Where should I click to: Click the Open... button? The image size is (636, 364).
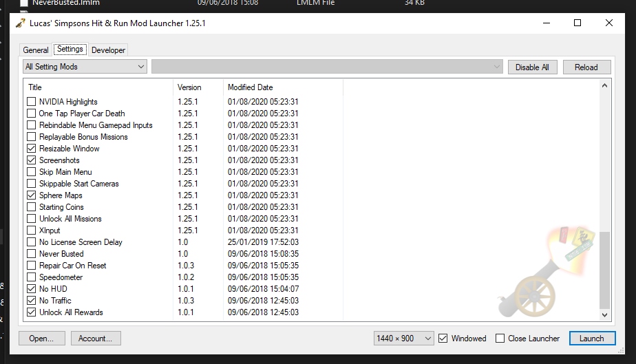pos(41,339)
